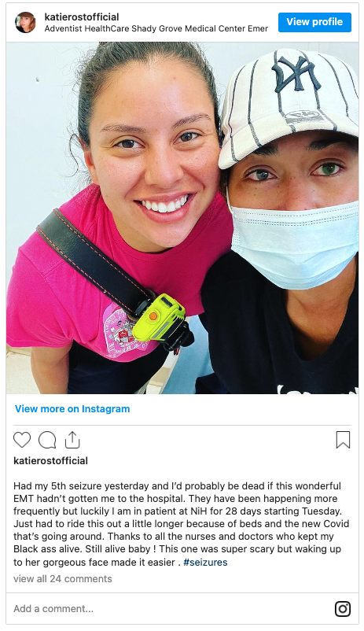
Task: Click the blue surgical face mask in the photo
Action: point(293,242)
